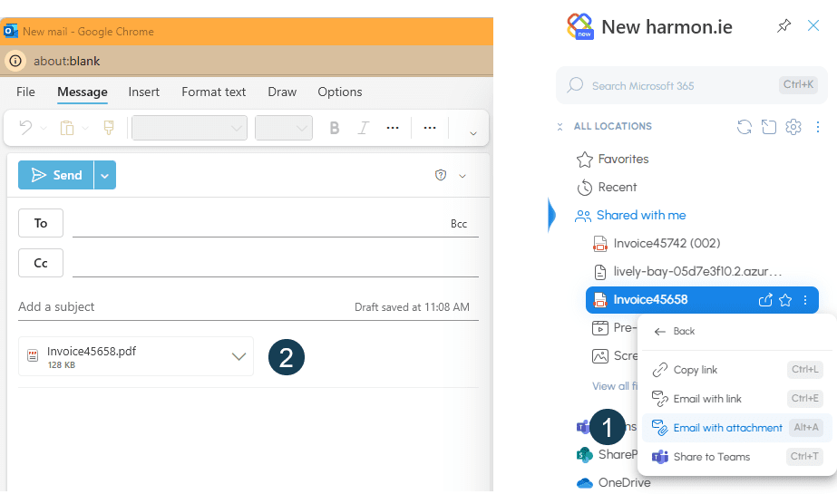Screen dimensions: 837x504
Task: Choose Share to Teams menu item
Action: tap(737, 457)
